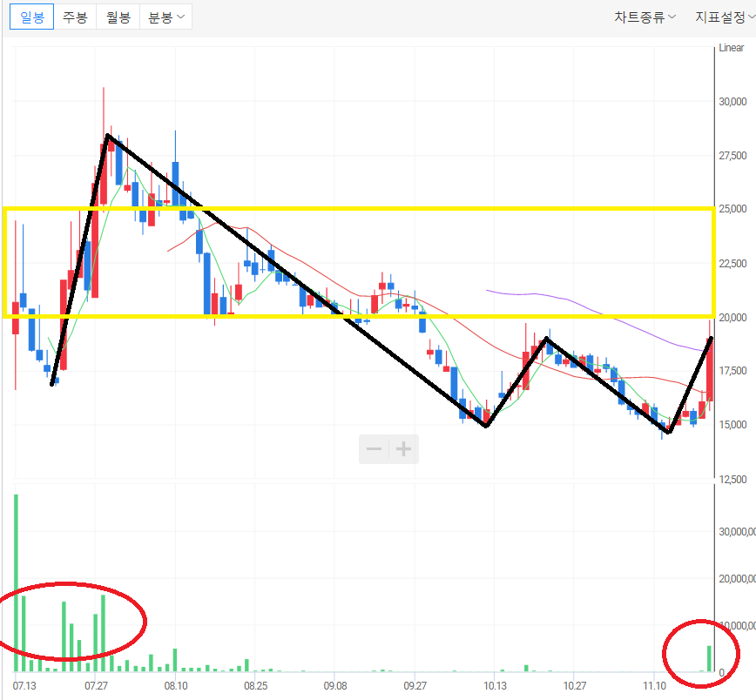Click the 22,500 price axis label
This screenshot has width=756, height=700.
click(x=732, y=264)
